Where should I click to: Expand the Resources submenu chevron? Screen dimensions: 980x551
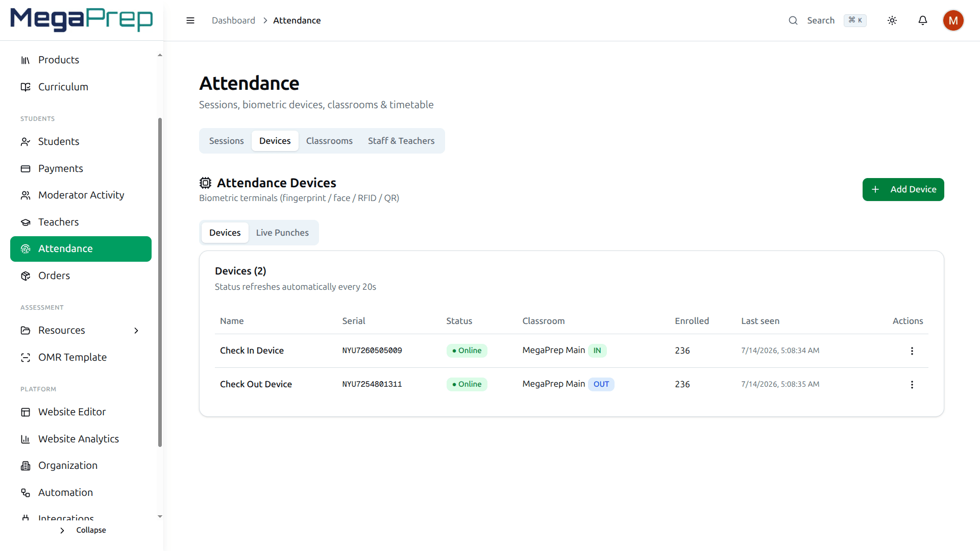click(x=136, y=331)
